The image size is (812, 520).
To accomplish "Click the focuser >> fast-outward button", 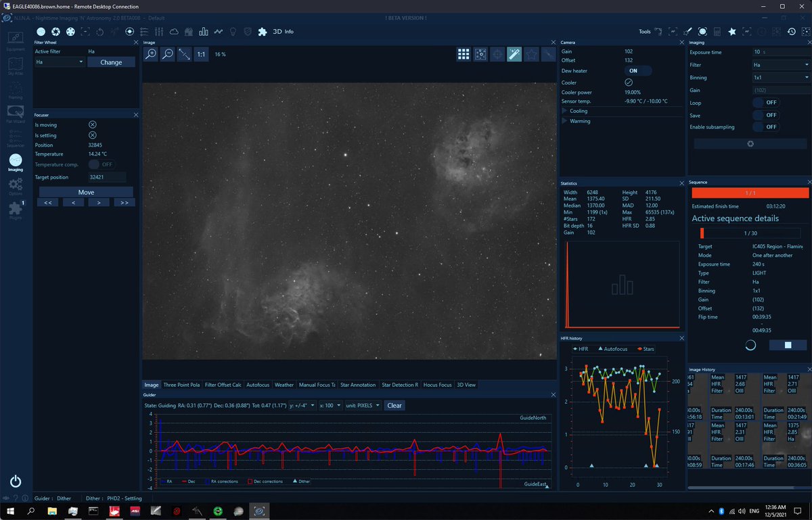I will 124,202.
